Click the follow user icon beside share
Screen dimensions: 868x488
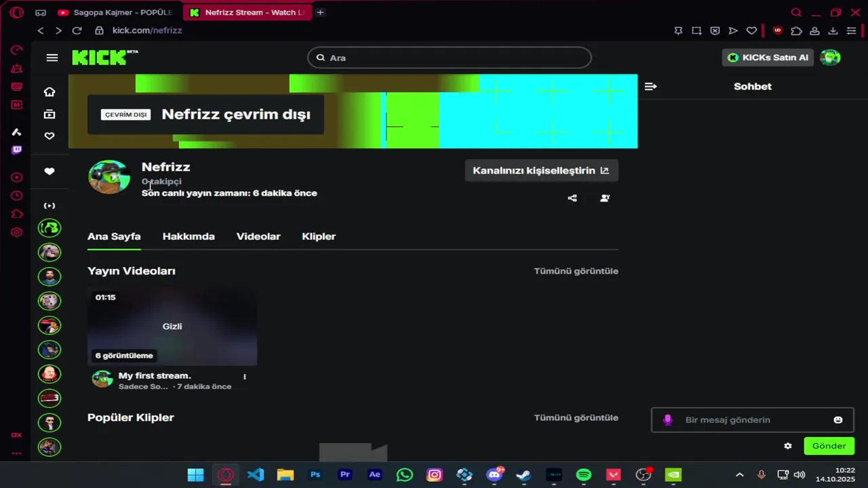605,198
